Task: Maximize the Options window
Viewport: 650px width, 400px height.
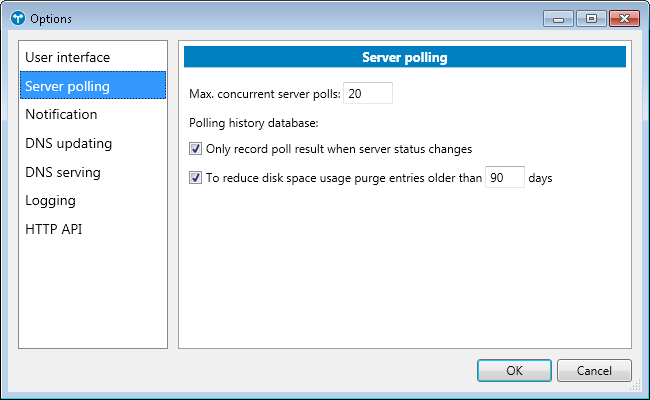Action: click(x=591, y=18)
